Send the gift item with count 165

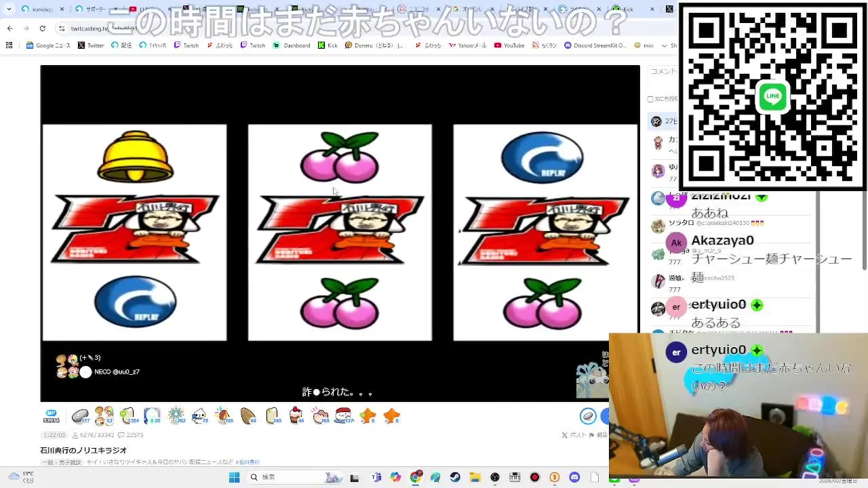224,415
